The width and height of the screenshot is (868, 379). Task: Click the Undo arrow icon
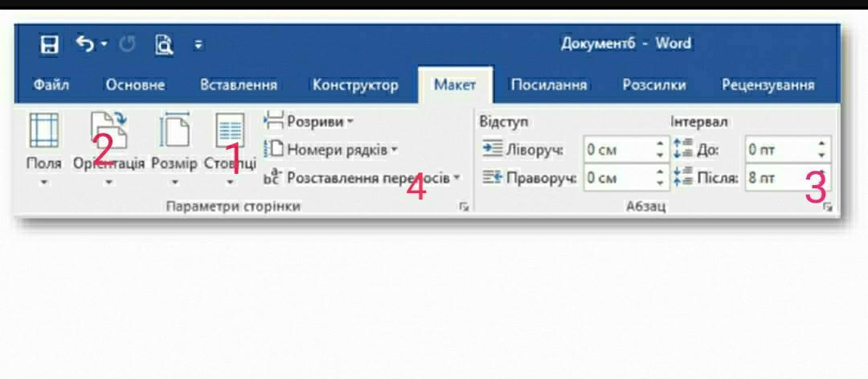pyautogui.click(x=85, y=44)
